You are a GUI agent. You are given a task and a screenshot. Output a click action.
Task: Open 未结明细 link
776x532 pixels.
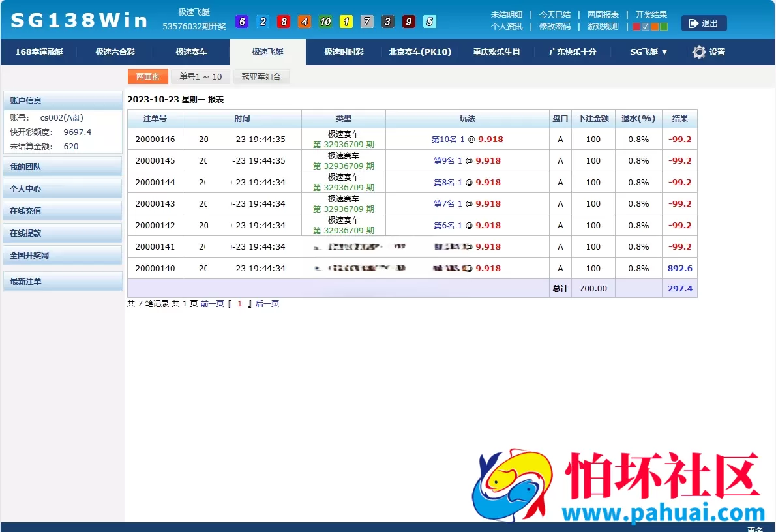click(x=506, y=15)
